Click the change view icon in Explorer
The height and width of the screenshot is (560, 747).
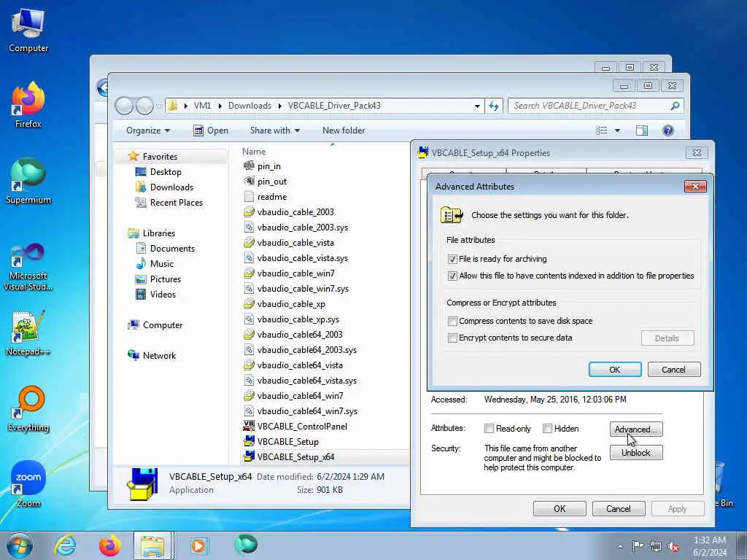click(x=602, y=131)
